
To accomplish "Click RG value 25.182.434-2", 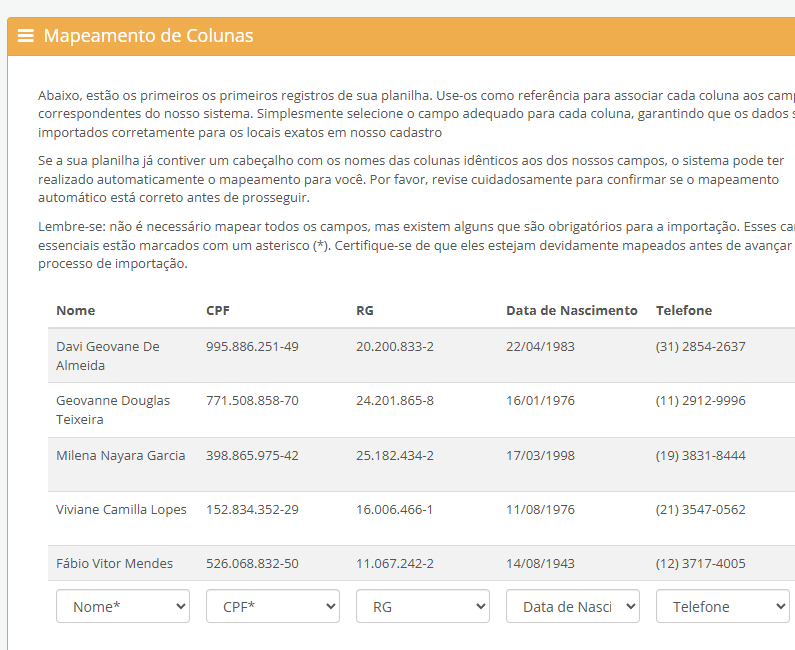I will pos(395,455).
